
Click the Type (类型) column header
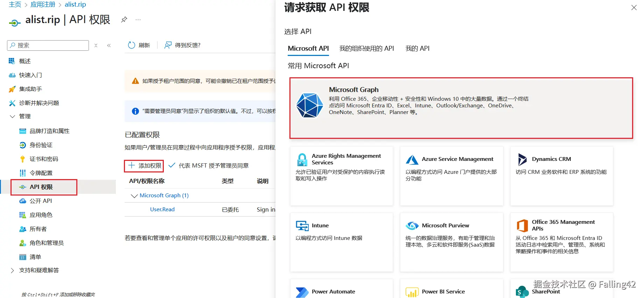[227, 181]
